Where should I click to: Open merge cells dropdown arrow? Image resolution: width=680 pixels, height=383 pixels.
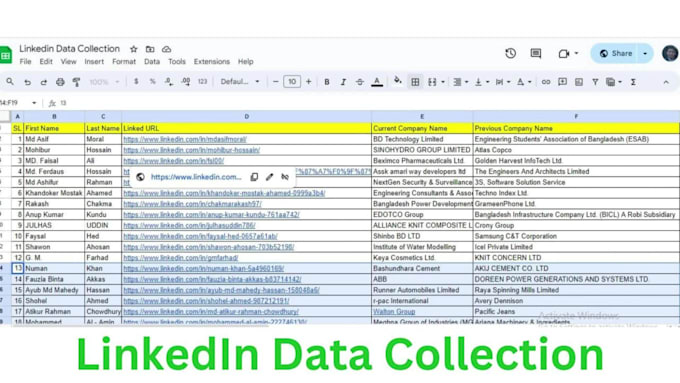tap(443, 82)
